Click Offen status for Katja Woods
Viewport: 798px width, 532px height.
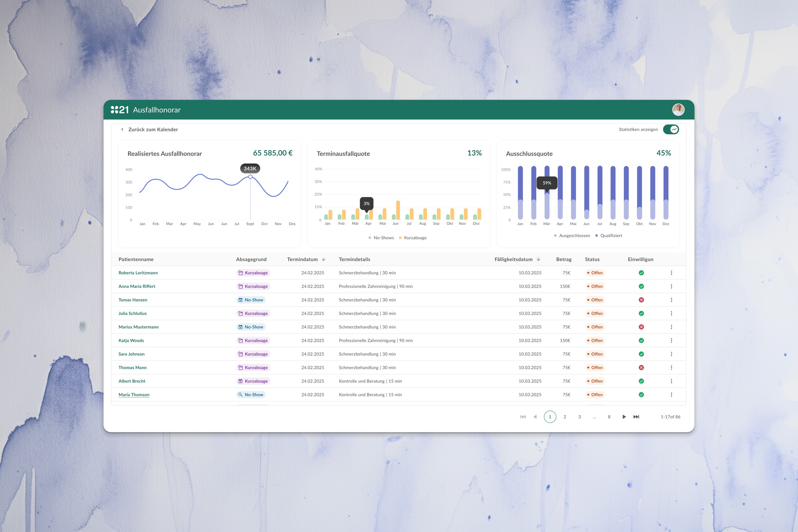pos(595,340)
